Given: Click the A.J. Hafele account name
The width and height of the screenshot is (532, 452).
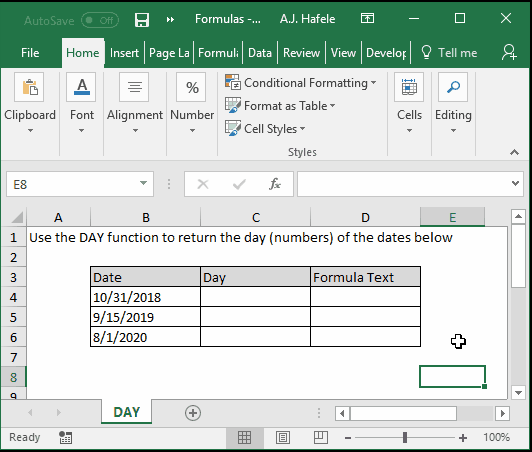Looking at the screenshot, I should coord(307,19).
